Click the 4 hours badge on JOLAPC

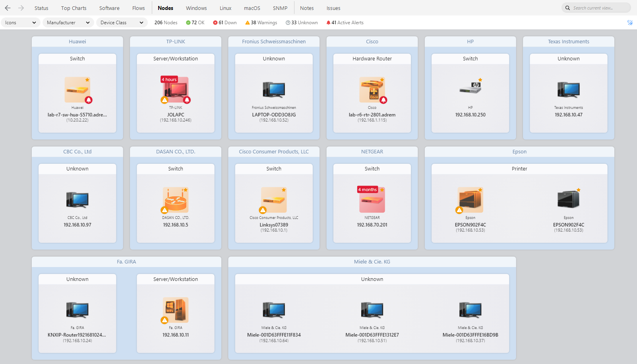[169, 79]
